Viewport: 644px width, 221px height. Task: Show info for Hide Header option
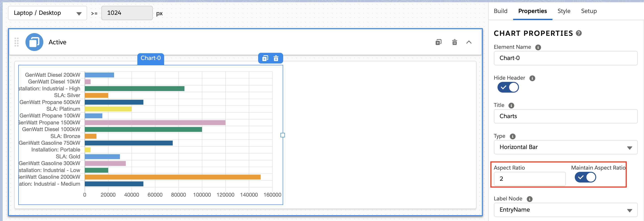point(532,78)
